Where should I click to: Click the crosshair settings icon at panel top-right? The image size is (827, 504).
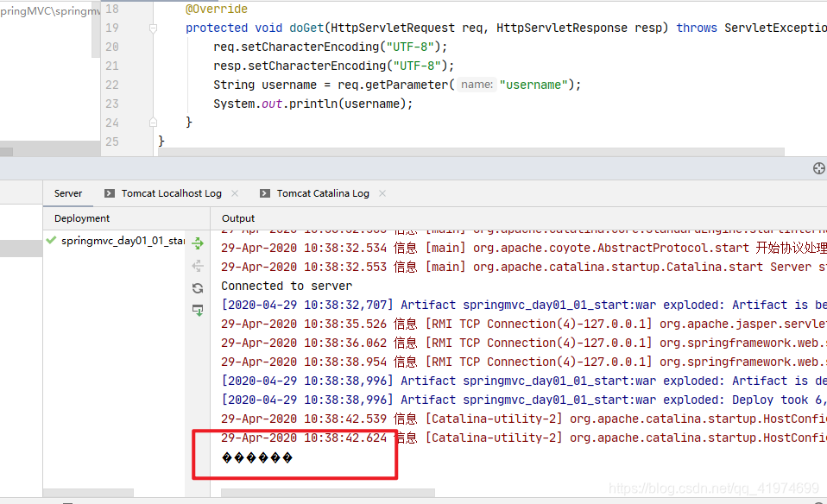[x=818, y=168]
